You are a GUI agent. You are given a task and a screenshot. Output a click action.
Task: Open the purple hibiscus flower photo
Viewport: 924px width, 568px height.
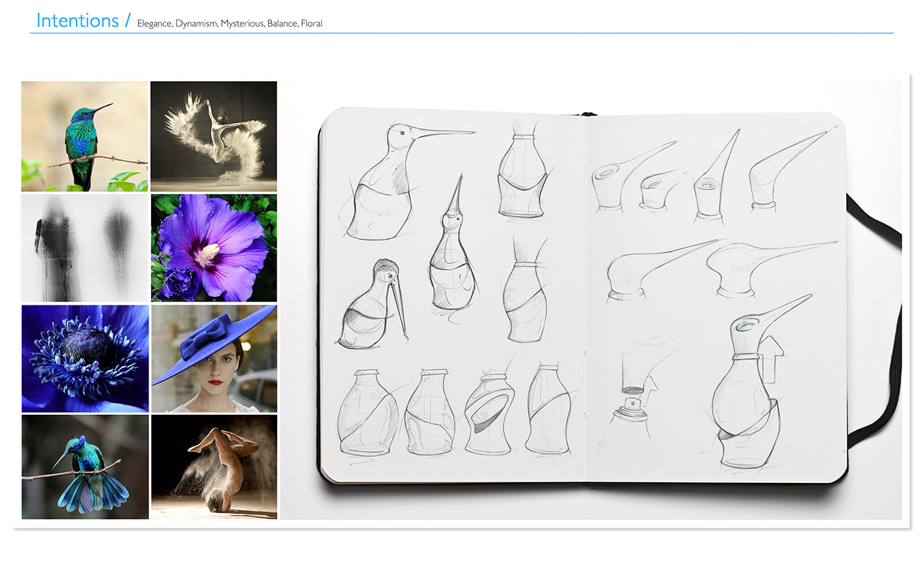pyautogui.click(x=214, y=247)
